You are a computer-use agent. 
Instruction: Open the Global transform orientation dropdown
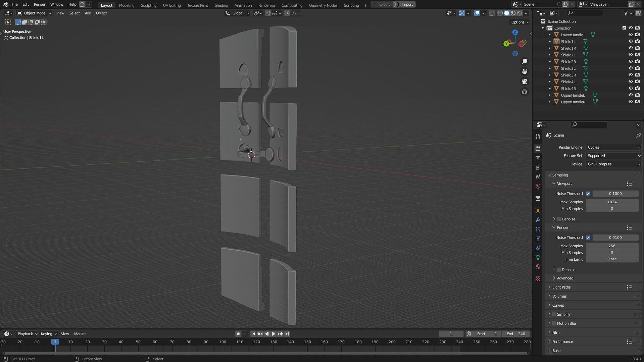[x=238, y=13]
